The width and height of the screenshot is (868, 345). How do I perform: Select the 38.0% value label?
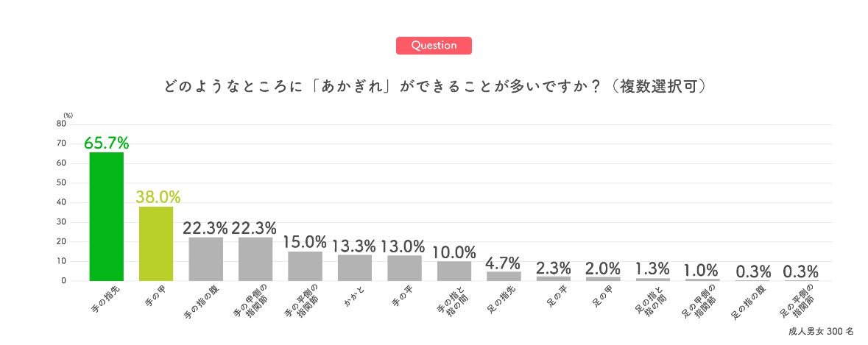(156, 196)
